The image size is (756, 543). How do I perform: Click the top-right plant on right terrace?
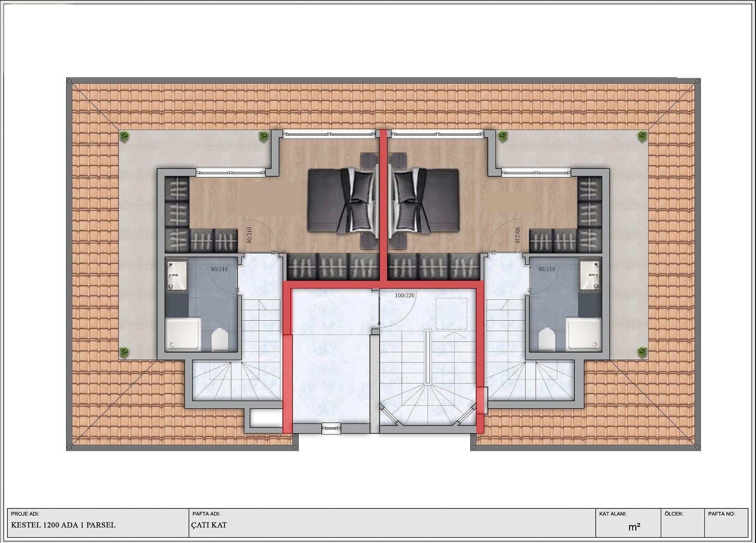point(642,137)
